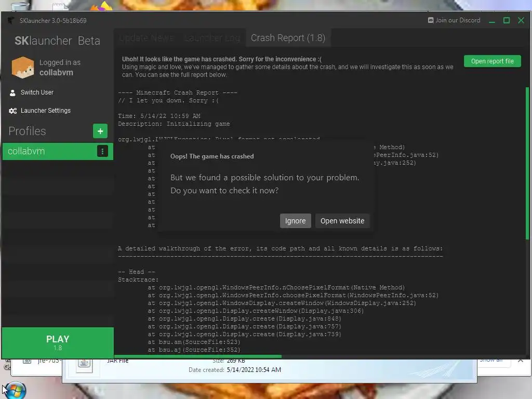Image resolution: width=532 pixels, height=399 pixels.
Task: Open the Windows Start orb
Action: [x=16, y=391]
